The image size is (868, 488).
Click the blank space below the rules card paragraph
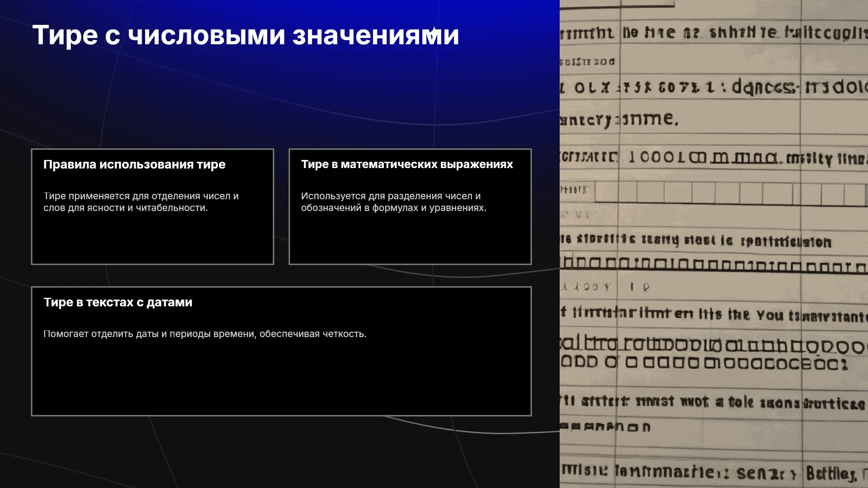152,239
